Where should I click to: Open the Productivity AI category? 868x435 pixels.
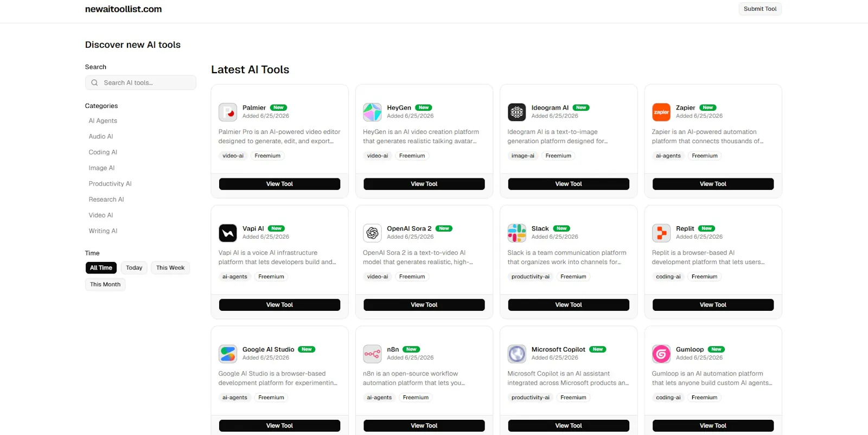coord(110,184)
